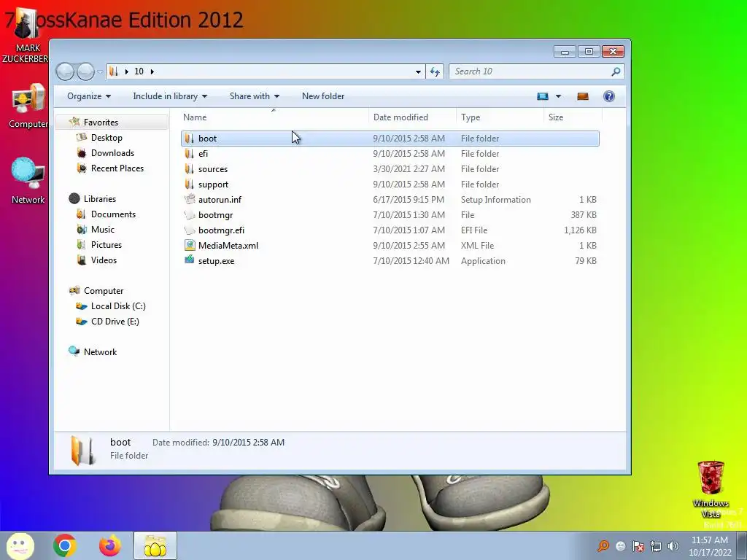Select the MediaMeta.xml file icon
This screenshot has width=747, height=560.
[x=190, y=245]
